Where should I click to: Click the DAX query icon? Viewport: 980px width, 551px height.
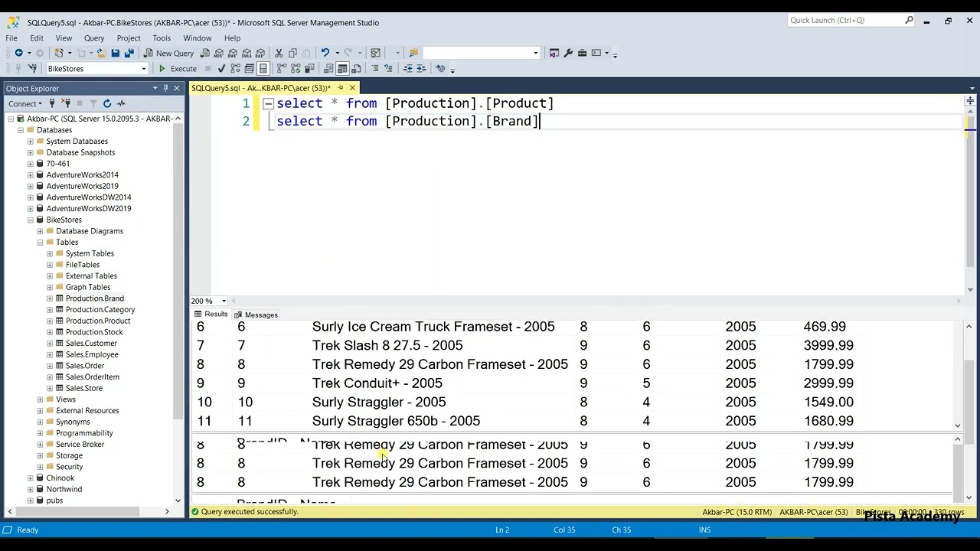pyautogui.click(x=260, y=53)
